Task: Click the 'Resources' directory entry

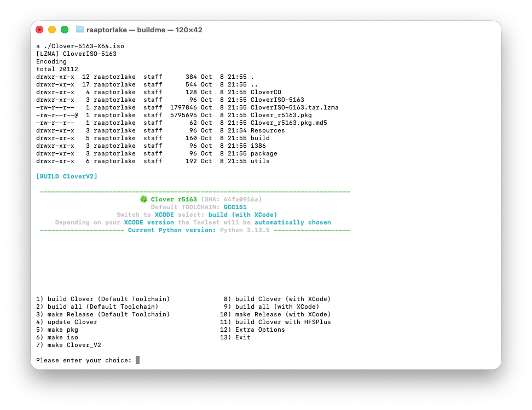Action: tap(268, 131)
